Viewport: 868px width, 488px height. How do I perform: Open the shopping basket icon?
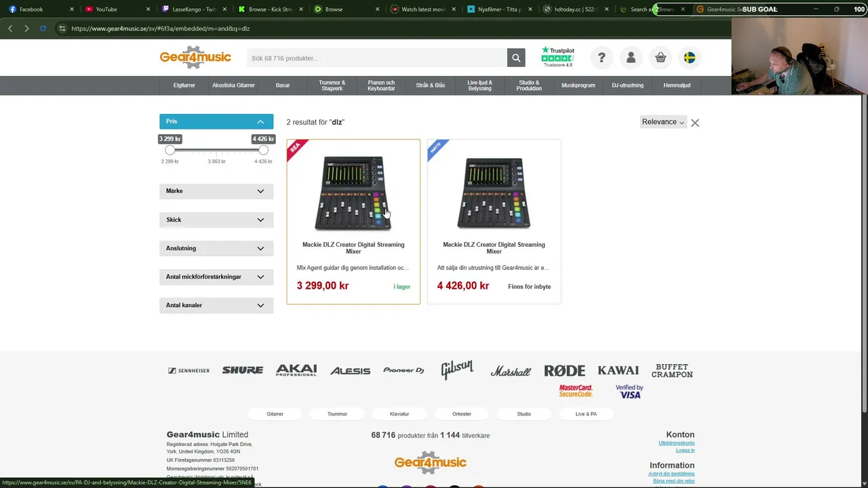660,58
